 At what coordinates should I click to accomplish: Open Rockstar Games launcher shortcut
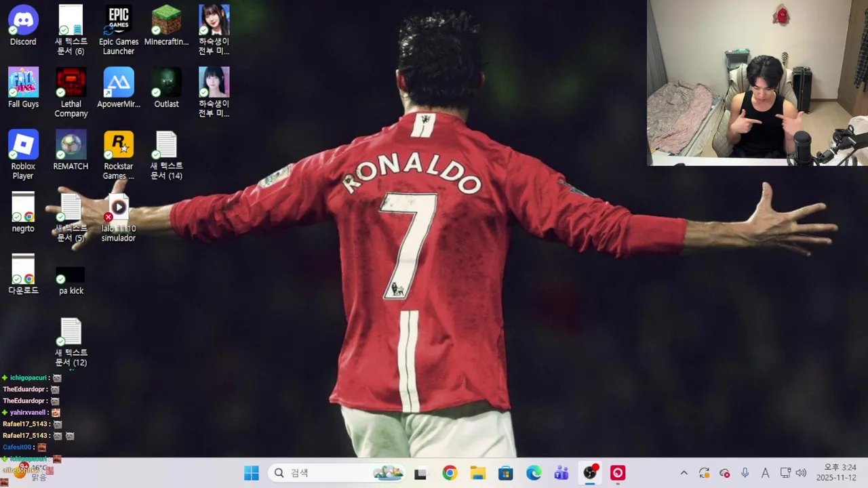(119, 155)
